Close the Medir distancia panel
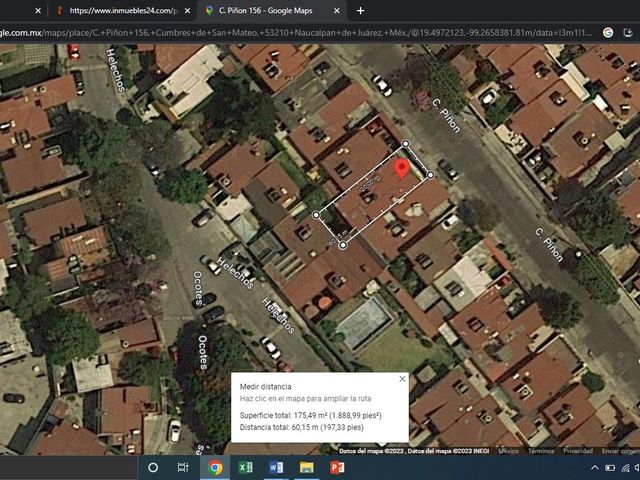This screenshot has width=640, height=480. (402, 379)
